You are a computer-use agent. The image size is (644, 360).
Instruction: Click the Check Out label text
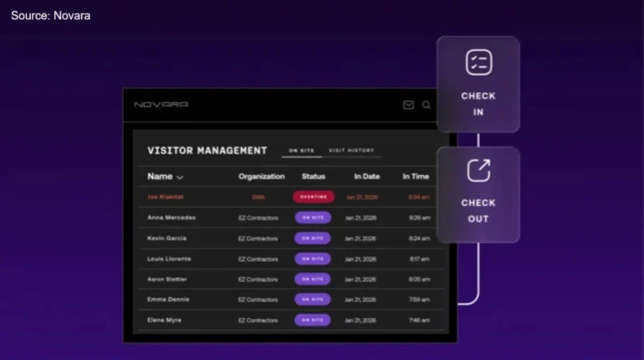(x=479, y=211)
